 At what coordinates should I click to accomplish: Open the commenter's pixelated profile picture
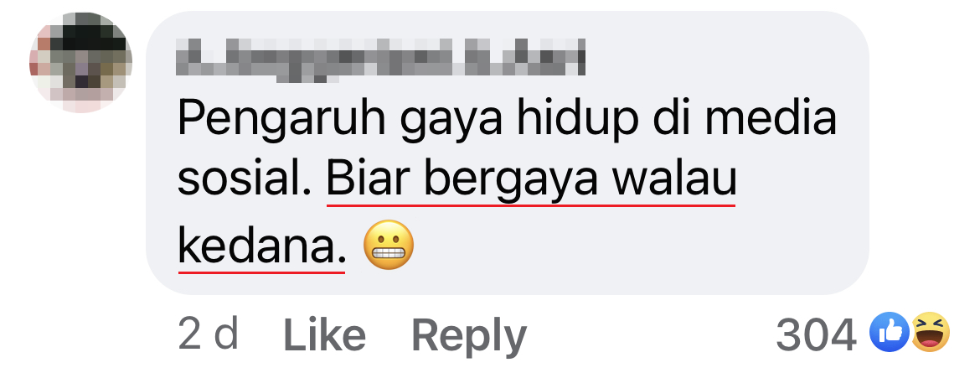tap(81, 63)
